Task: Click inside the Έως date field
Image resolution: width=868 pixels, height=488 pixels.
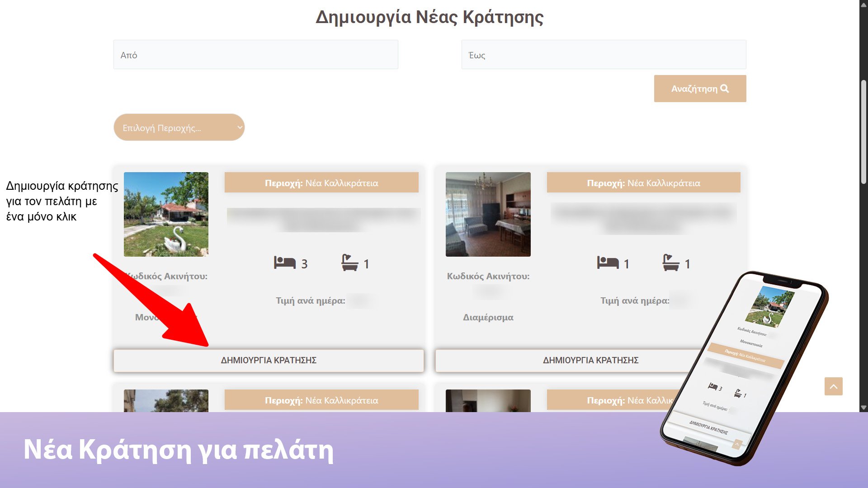Action: (x=604, y=54)
